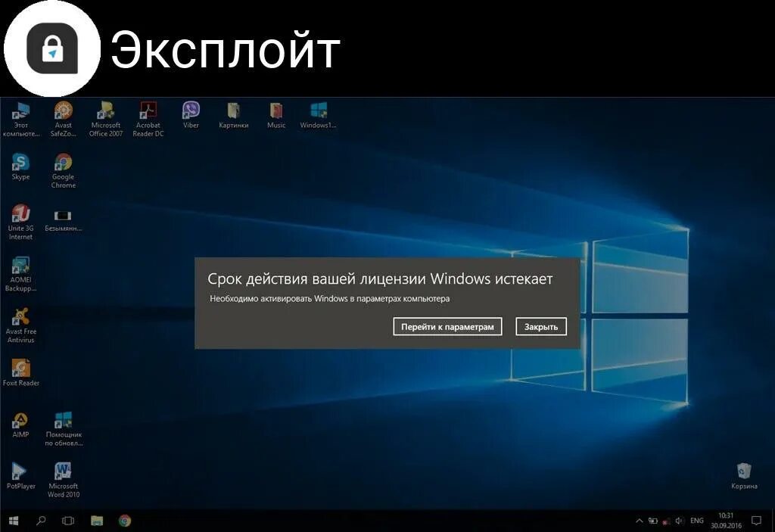Click the ENG language indicator
Viewport: 775px width, 532px height.
[x=697, y=521]
